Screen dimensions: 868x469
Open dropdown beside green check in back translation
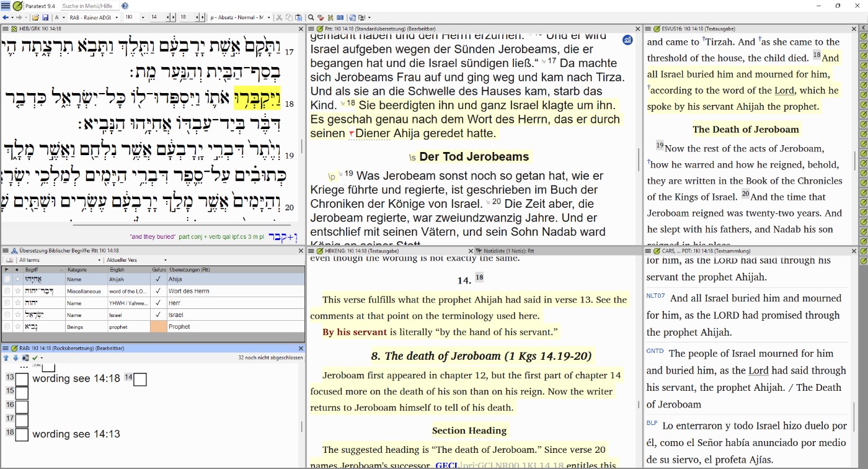tap(41, 357)
